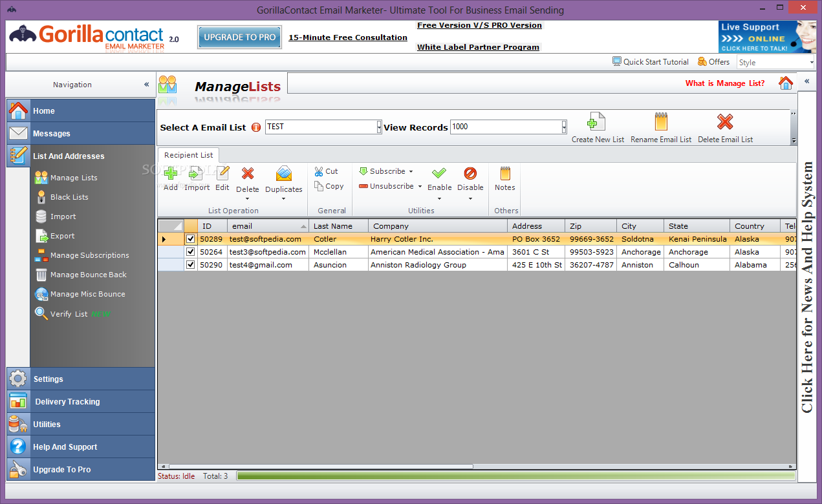The image size is (822, 504).
Task: Select the Anniston Radiology Group cell
Action: [x=438, y=265]
